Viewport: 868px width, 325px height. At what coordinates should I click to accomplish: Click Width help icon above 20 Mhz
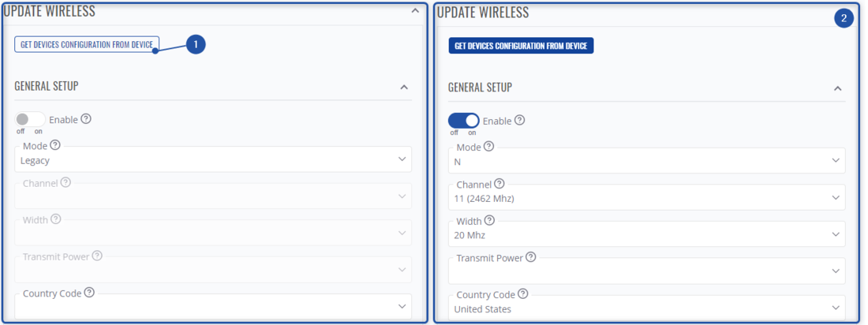489,221
